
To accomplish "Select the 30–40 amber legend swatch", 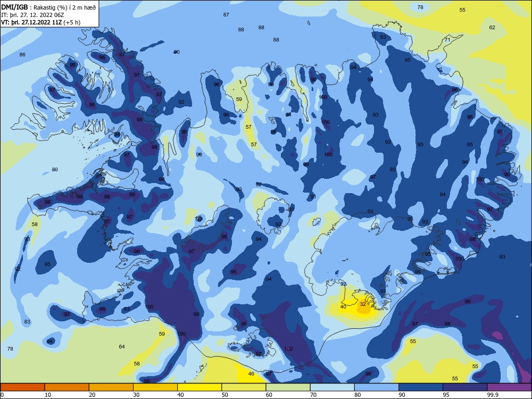I will [155, 387].
